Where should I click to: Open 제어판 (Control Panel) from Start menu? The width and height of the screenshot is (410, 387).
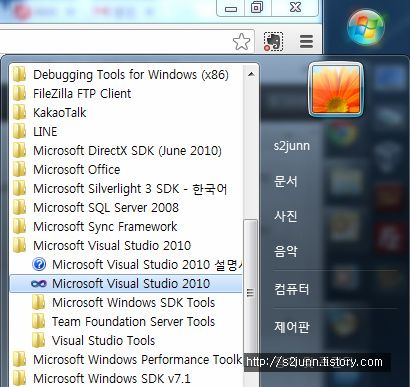coord(292,326)
